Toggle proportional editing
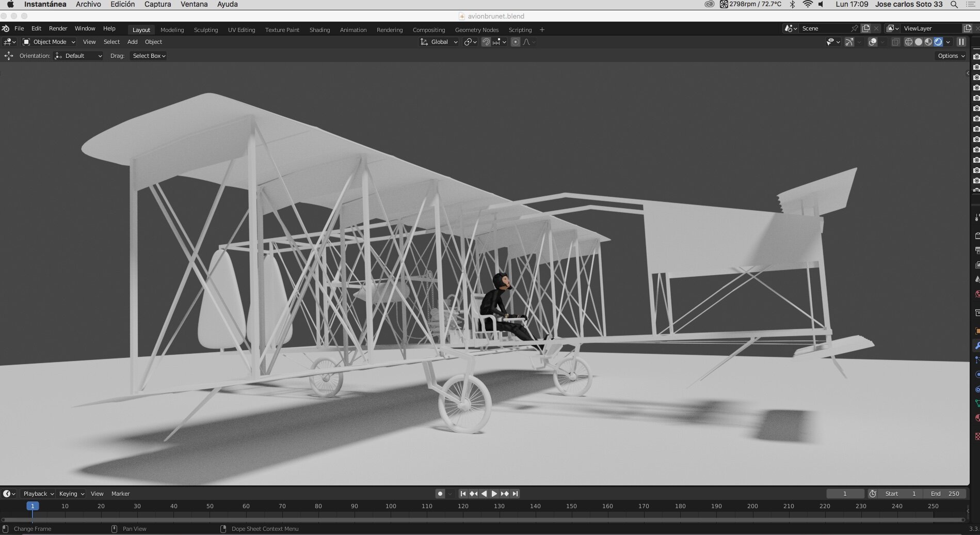The width and height of the screenshot is (980, 535). click(515, 42)
